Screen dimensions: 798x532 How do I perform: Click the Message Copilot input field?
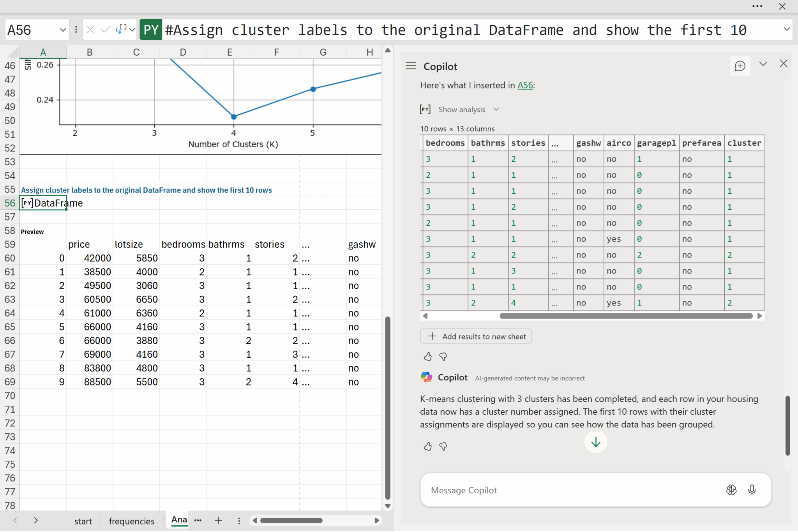(x=569, y=490)
